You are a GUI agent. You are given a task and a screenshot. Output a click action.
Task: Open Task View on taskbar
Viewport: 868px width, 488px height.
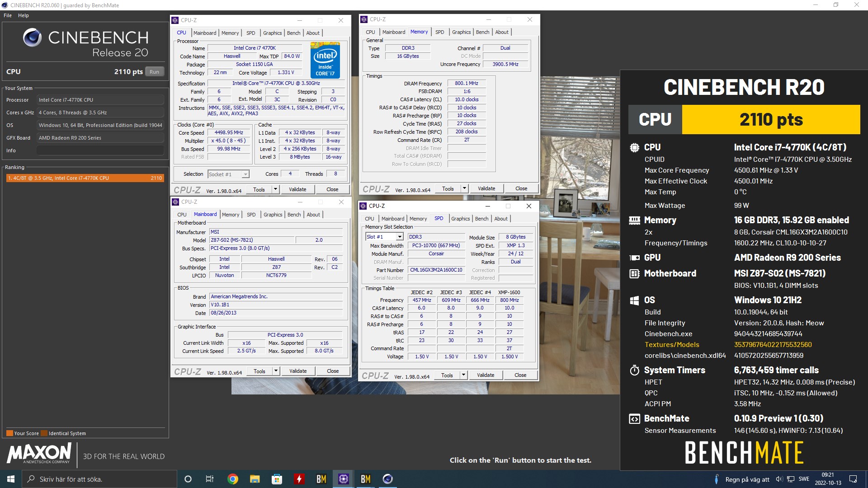point(209,479)
